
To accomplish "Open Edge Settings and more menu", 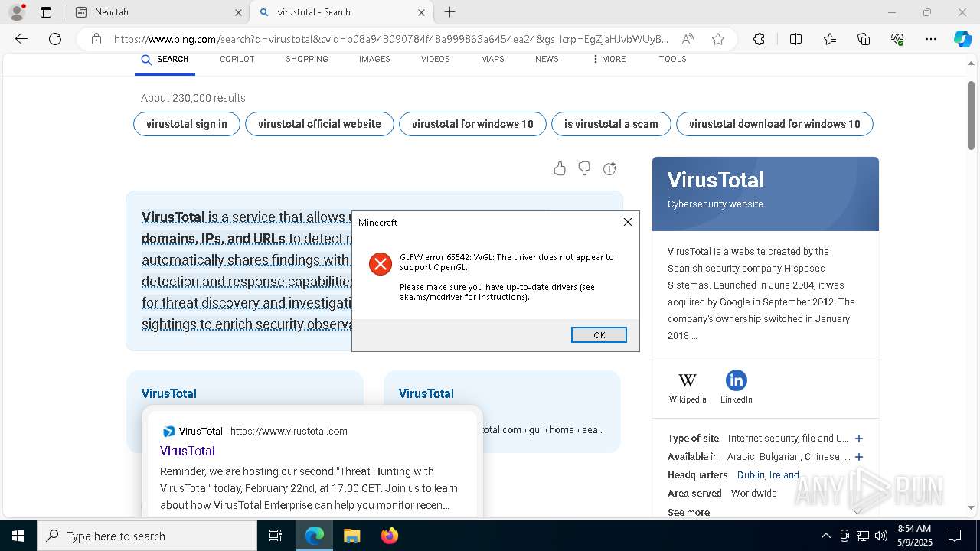I will (931, 39).
